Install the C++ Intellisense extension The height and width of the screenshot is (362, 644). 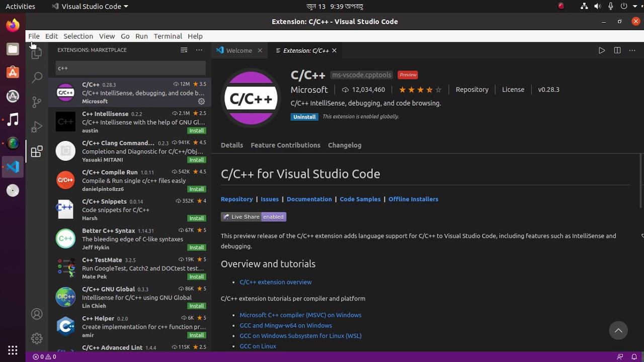[x=196, y=131]
